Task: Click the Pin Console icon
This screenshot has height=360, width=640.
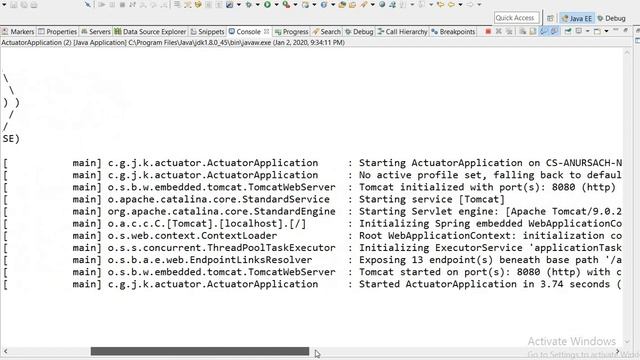Action: click(x=567, y=31)
